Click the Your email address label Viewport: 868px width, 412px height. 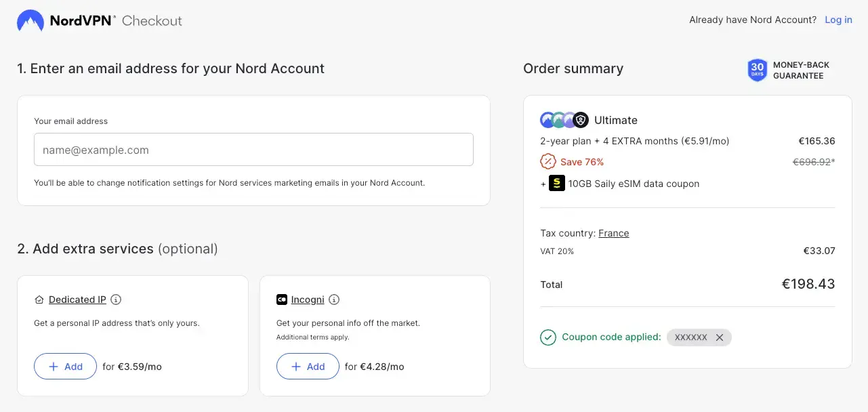click(x=71, y=121)
